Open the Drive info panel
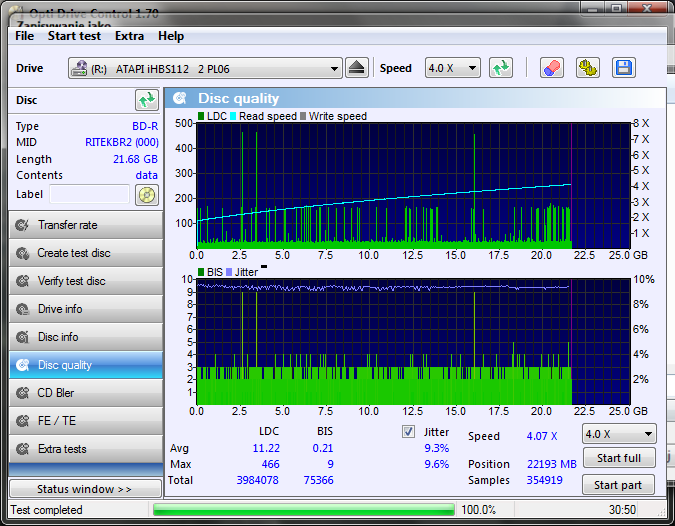675x526 pixels. pyautogui.click(x=86, y=309)
